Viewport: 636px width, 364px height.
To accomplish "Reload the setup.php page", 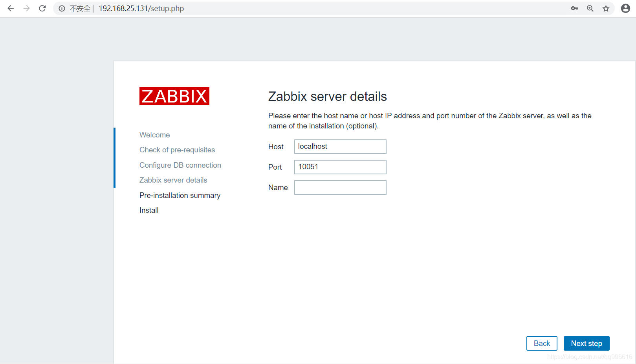I will tap(42, 8).
